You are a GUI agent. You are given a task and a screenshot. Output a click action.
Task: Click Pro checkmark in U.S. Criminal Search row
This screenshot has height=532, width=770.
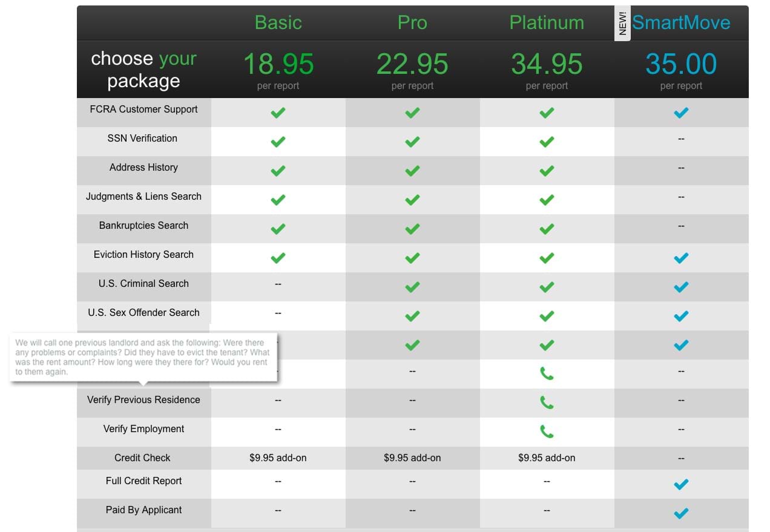click(x=412, y=287)
